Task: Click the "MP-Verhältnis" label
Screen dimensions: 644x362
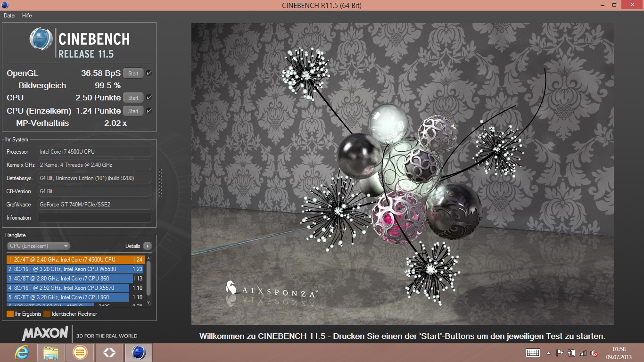Action: [x=42, y=123]
